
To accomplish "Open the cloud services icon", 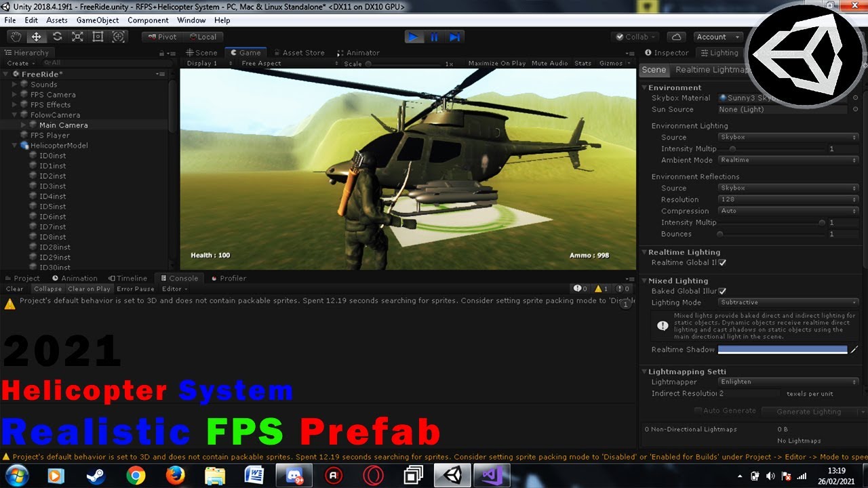I will [676, 37].
